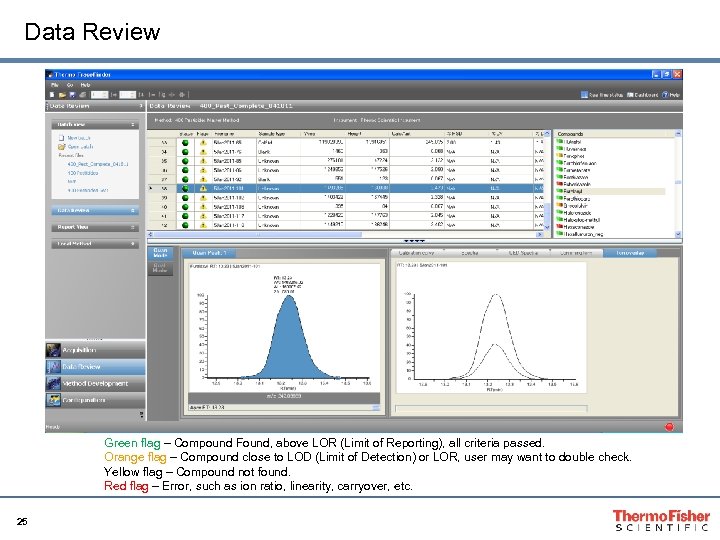This screenshot has width=720, height=540.
Task: Select Qual Mode button
Action: pos(161,268)
